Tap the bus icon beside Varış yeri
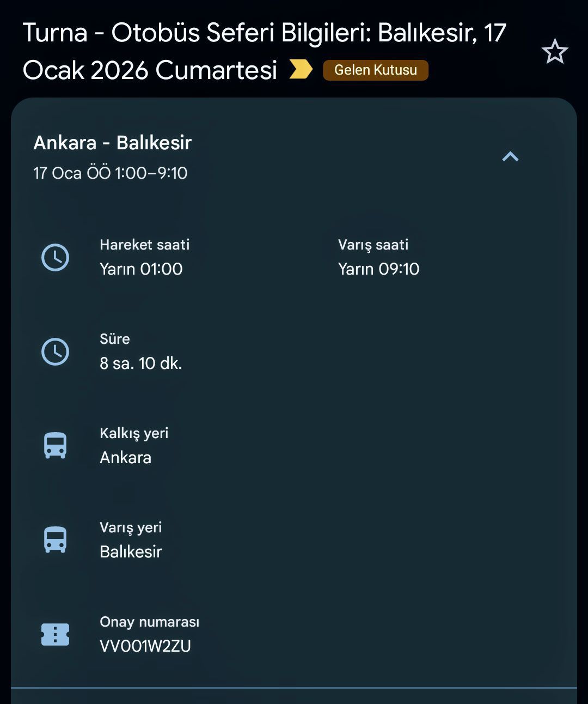 [x=56, y=540]
